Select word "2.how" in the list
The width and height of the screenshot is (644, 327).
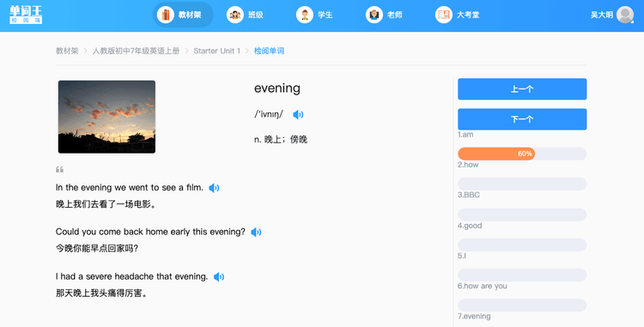pos(468,165)
